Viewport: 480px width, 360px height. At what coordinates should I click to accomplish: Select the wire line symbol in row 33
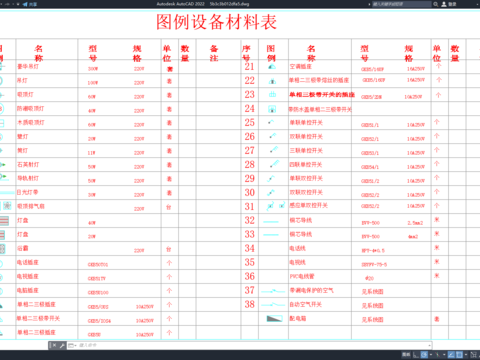pyautogui.click(x=271, y=235)
